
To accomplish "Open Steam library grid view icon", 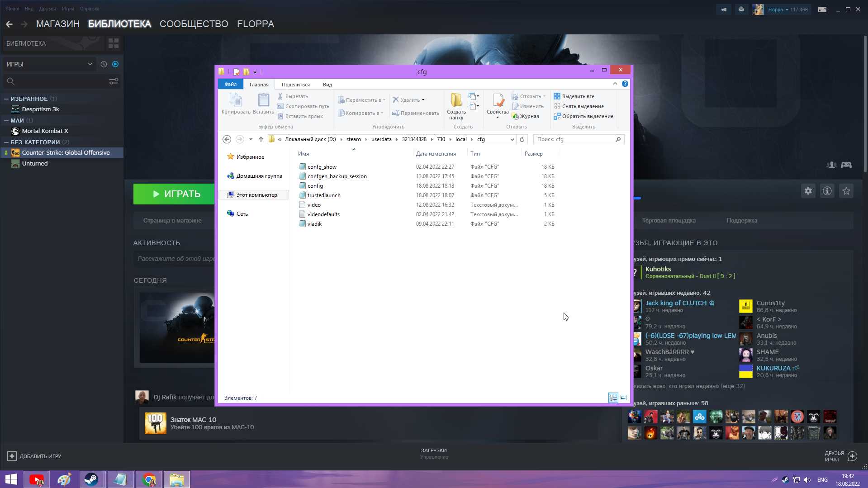I will pyautogui.click(x=114, y=43).
